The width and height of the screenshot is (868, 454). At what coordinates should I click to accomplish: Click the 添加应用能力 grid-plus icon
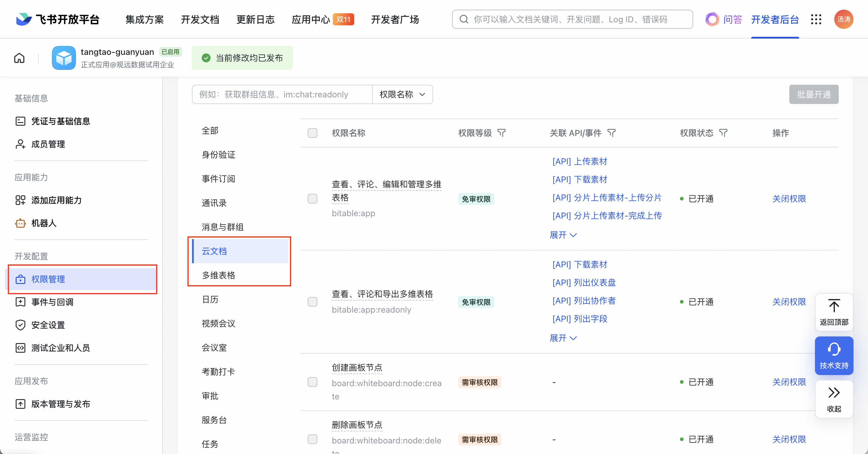click(x=20, y=200)
